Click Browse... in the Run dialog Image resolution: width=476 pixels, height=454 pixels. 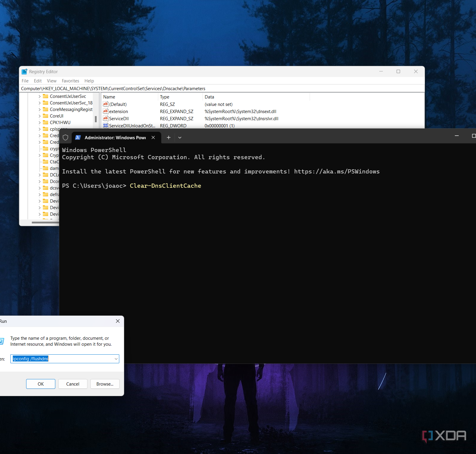(105, 384)
